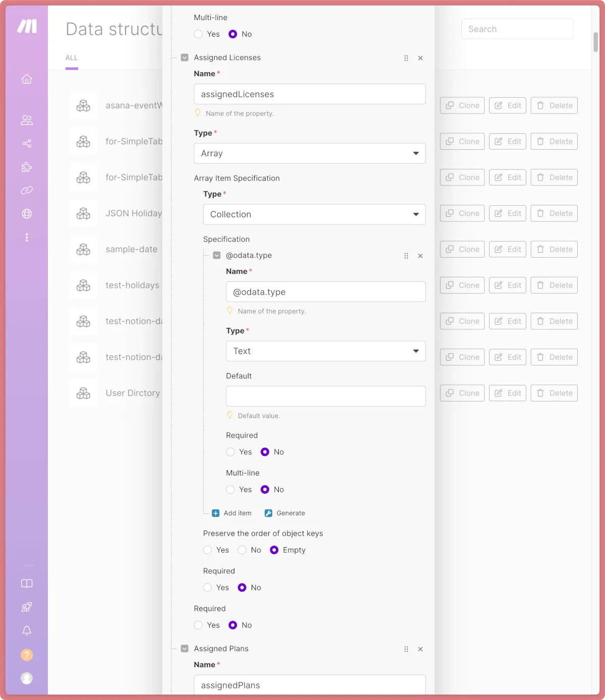Click the page vertical scrollbar
The image size is (605, 700).
[595, 42]
